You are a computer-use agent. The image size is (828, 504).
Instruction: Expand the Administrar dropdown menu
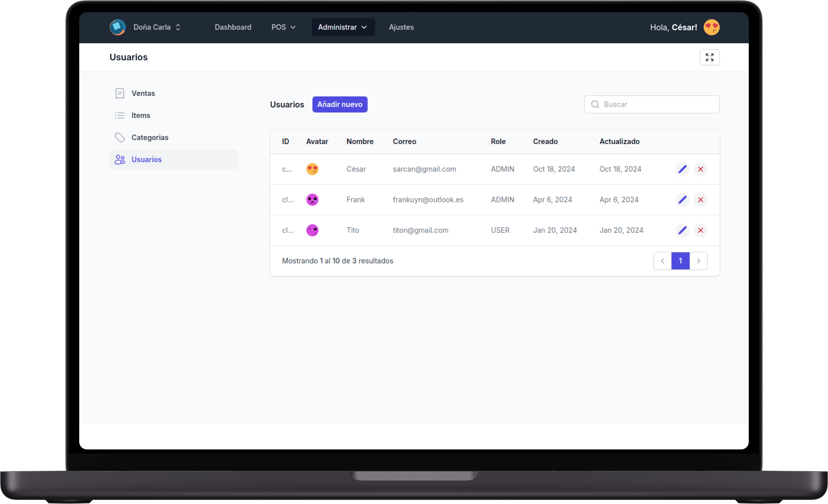coord(343,27)
